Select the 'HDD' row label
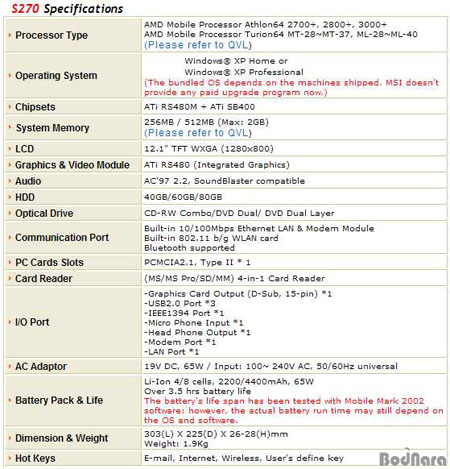Screen dimensions: 450x469 point(25,197)
